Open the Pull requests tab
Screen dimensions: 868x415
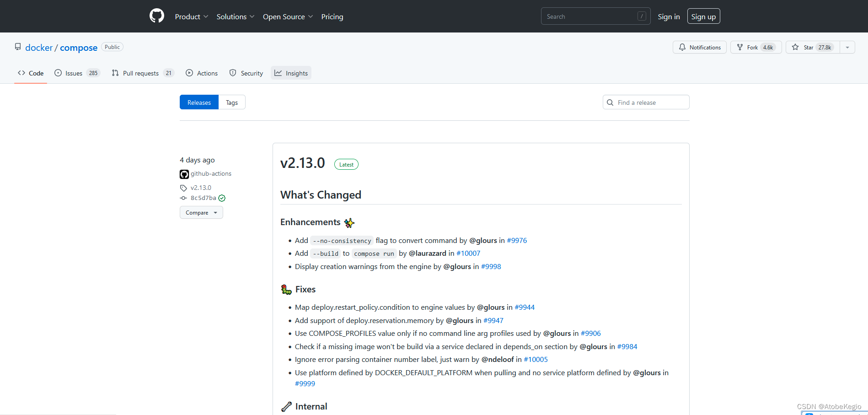(x=143, y=73)
